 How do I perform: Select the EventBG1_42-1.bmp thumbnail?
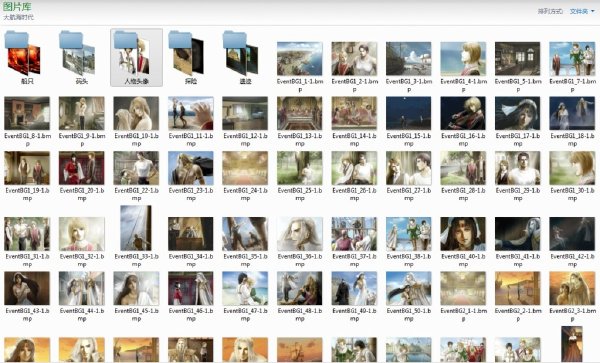[572, 234]
